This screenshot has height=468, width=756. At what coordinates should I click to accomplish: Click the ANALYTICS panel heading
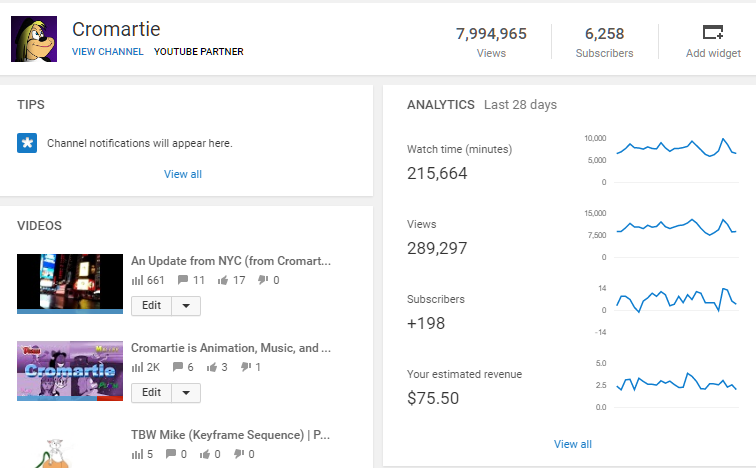click(x=441, y=105)
